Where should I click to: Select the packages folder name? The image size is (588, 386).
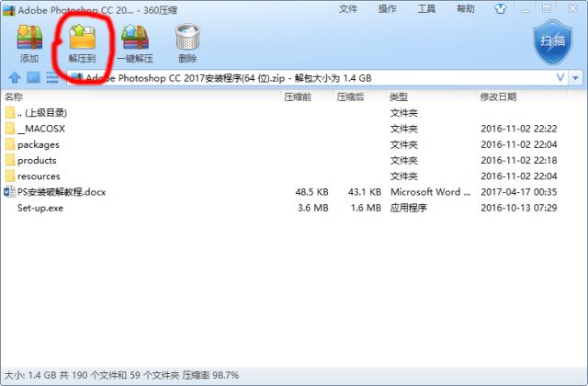tap(39, 145)
